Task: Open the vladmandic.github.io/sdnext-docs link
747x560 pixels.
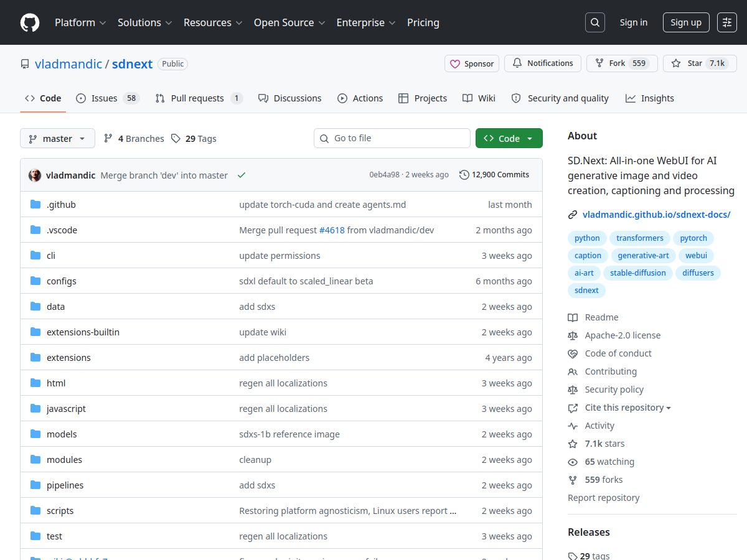Action: (657, 214)
